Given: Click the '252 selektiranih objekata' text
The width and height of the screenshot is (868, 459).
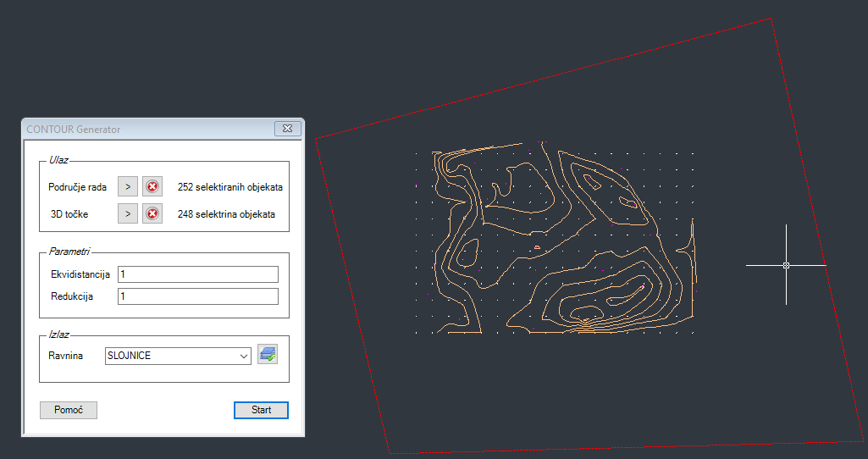Looking at the screenshot, I should pyautogui.click(x=230, y=187).
